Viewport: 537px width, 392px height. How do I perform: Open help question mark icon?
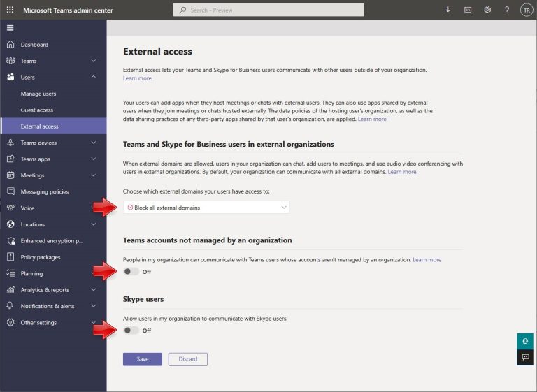pyautogui.click(x=507, y=10)
